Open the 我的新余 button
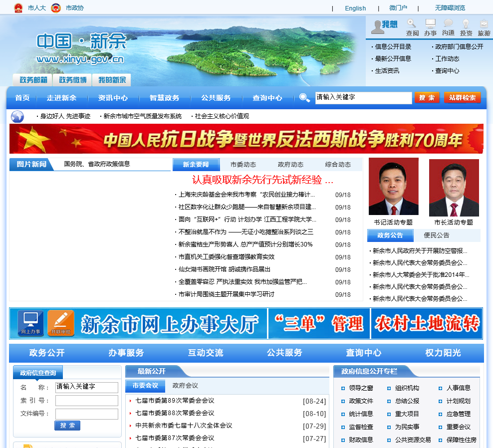The width and height of the screenshot is (493, 448). pyautogui.click(x=112, y=80)
